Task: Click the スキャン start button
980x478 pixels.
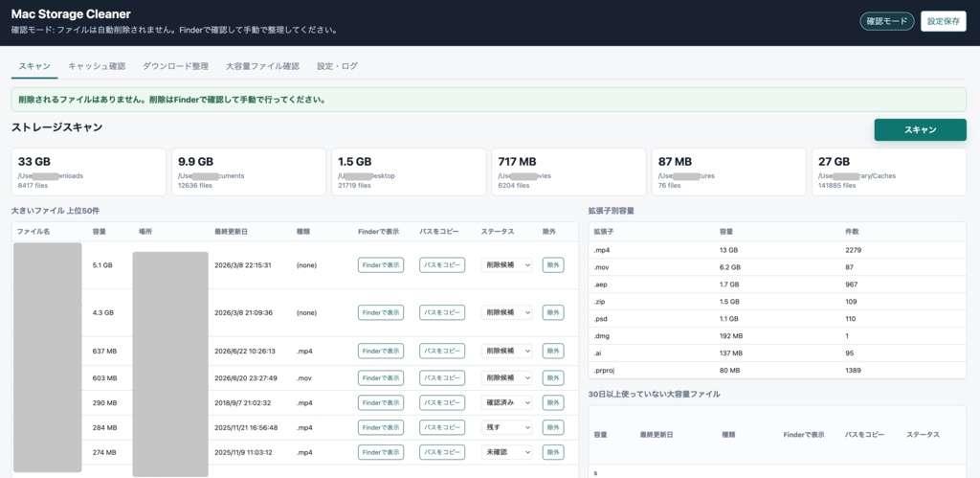Action: [x=920, y=129]
